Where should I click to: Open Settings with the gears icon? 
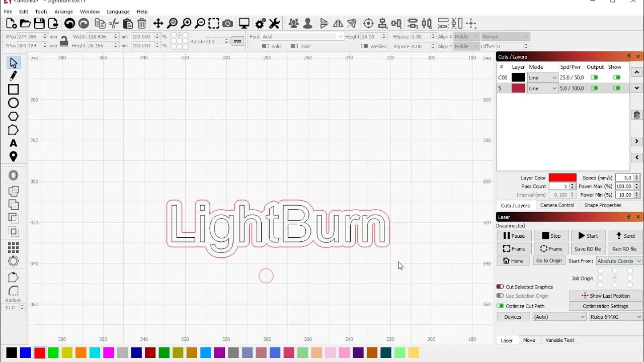click(260, 23)
